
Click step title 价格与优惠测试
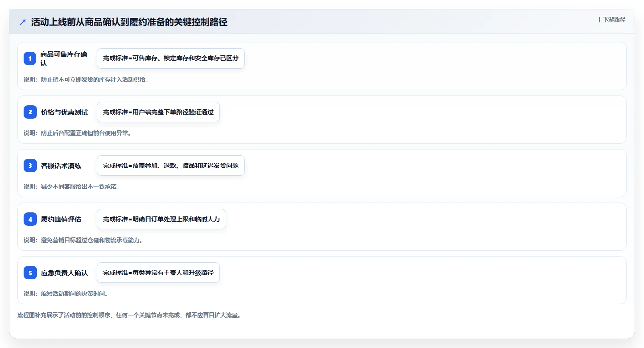pos(64,112)
